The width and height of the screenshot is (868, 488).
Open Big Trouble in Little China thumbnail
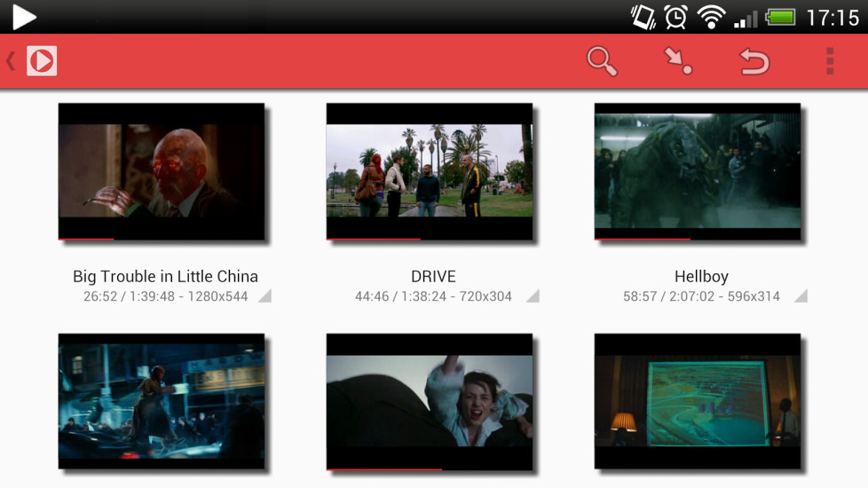pyautogui.click(x=162, y=171)
